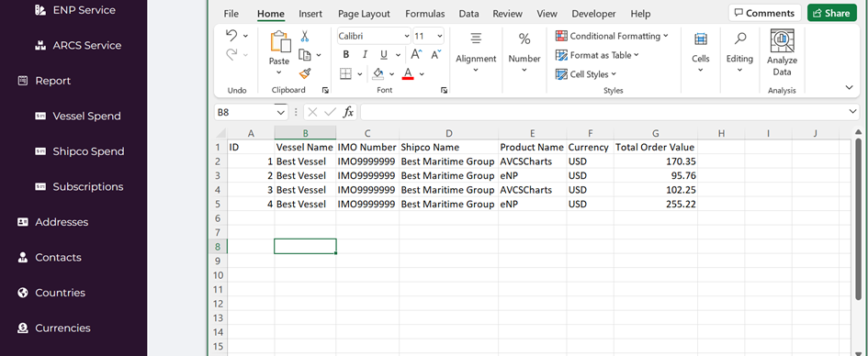The height and width of the screenshot is (356, 868).
Task: Click the green Share button
Action: click(832, 13)
